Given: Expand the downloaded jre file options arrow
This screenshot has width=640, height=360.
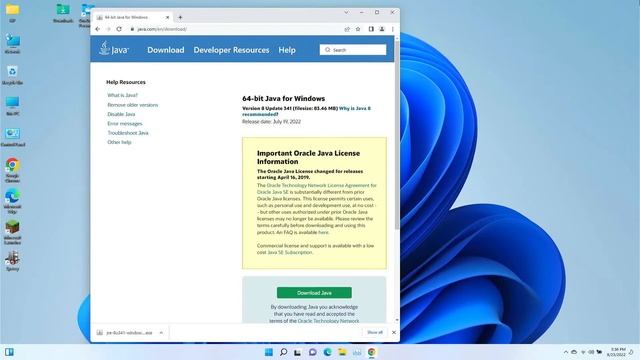Looking at the screenshot, I should tap(161, 333).
